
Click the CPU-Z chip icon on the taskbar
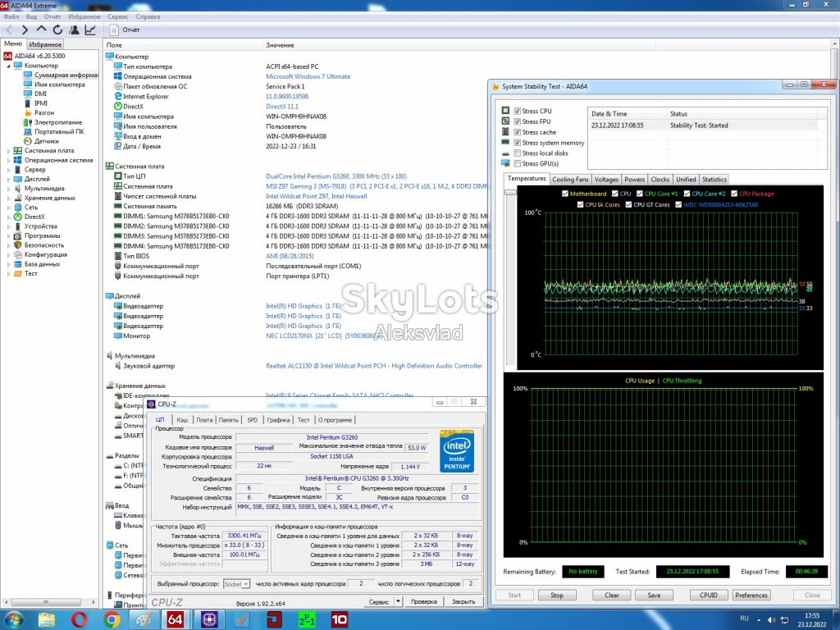point(209,620)
